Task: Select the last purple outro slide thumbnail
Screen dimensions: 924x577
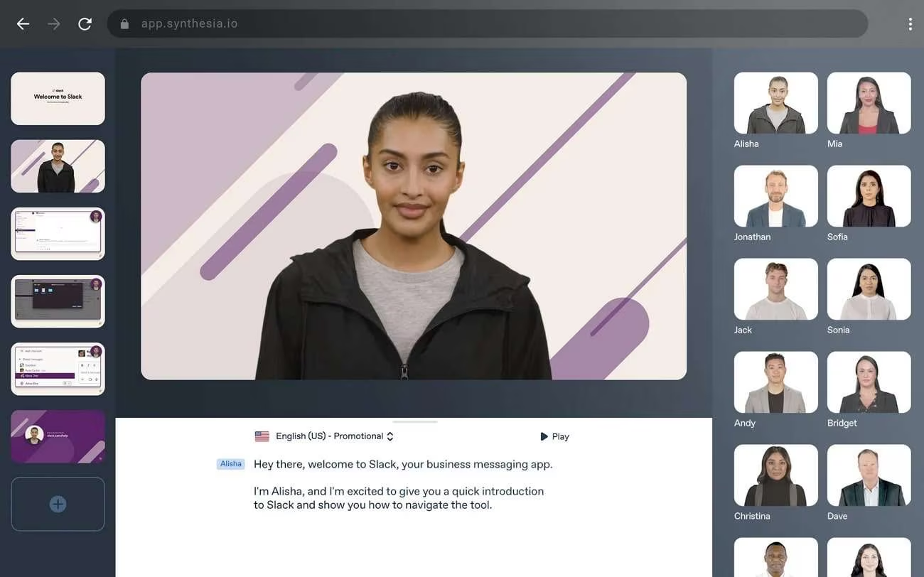Action: 58,436
